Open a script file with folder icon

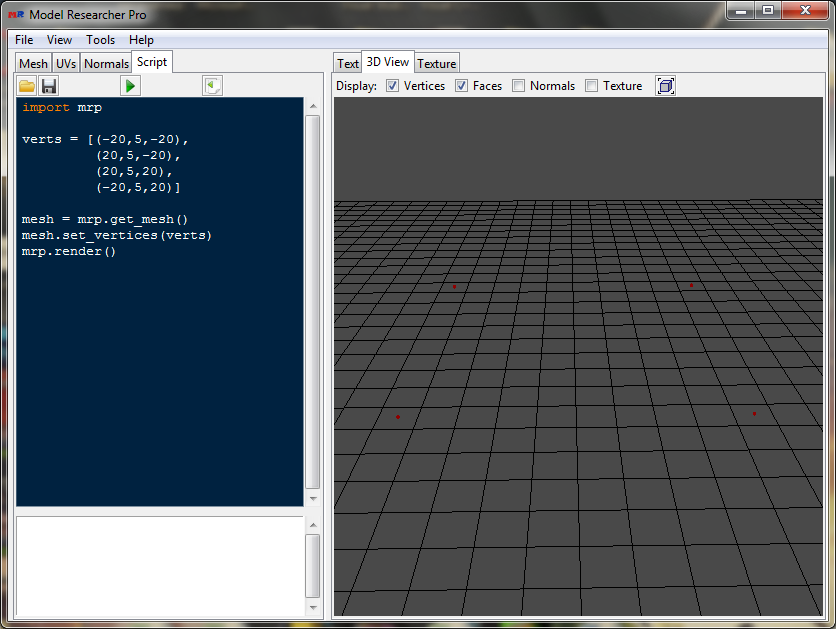[27, 86]
